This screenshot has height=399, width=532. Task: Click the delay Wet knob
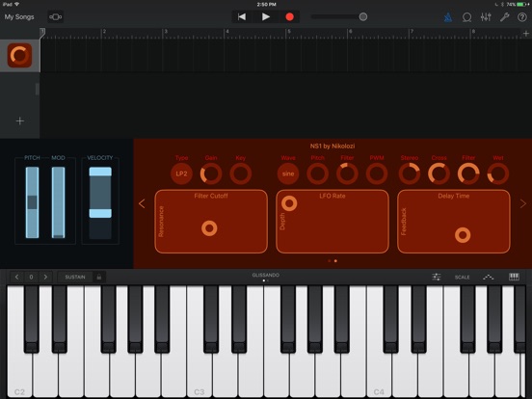[x=498, y=173]
